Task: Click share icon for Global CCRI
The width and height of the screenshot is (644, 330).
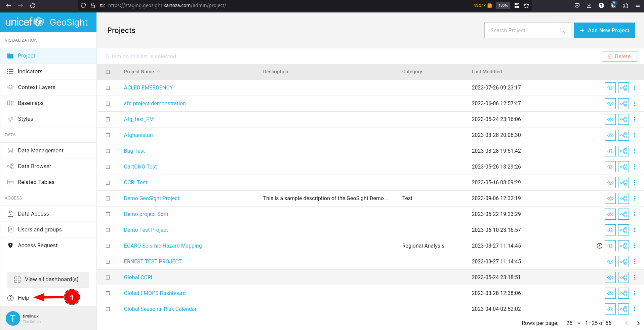Action: click(x=623, y=278)
